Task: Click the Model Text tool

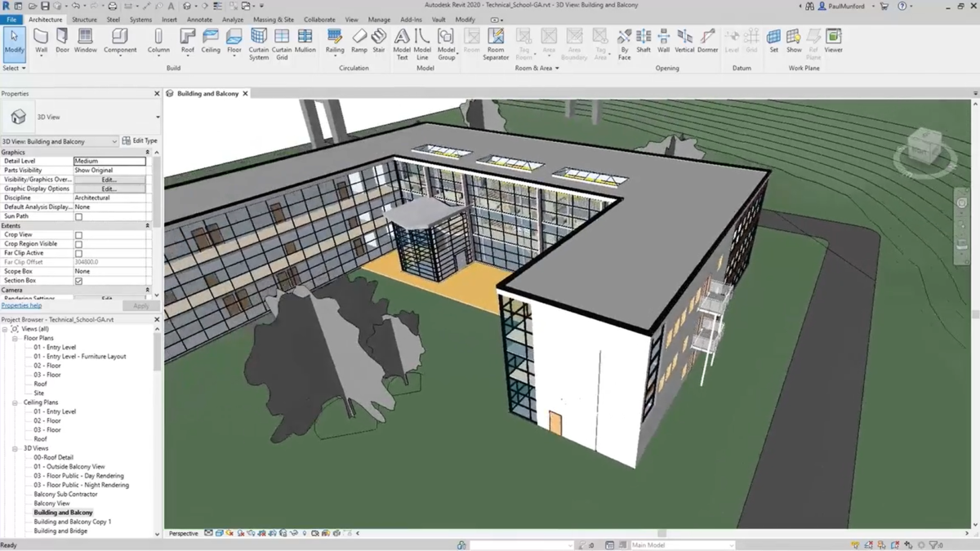Action: click(x=402, y=42)
